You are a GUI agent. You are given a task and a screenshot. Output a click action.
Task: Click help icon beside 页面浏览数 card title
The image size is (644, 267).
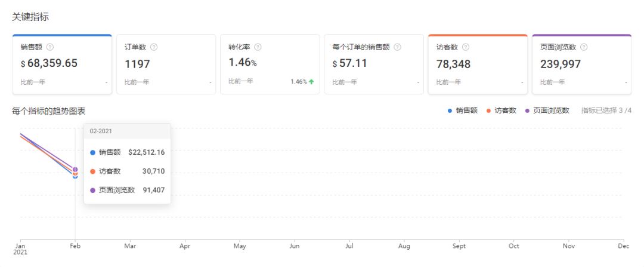[584, 47]
